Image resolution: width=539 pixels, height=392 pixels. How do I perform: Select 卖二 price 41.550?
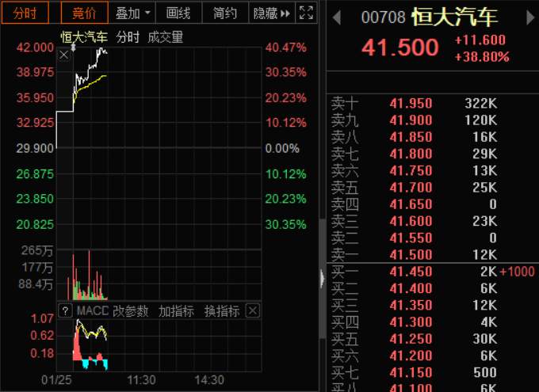(x=411, y=238)
